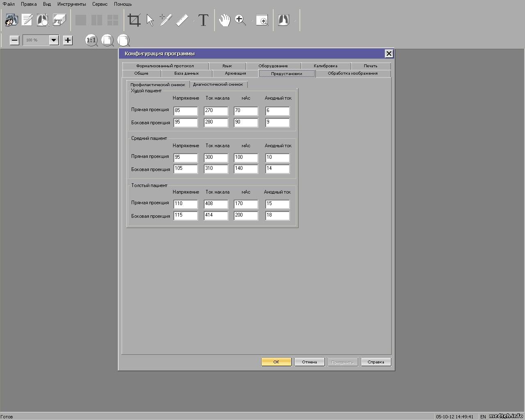Open the Инструменты menu
Screen dimensions: 525x420
click(x=71, y=4)
